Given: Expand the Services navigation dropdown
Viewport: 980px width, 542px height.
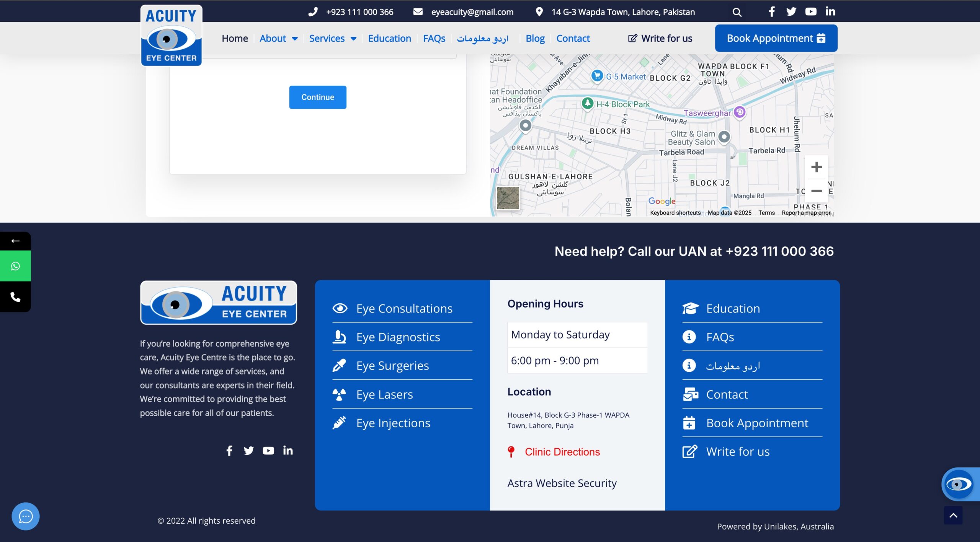Looking at the screenshot, I should click(333, 38).
